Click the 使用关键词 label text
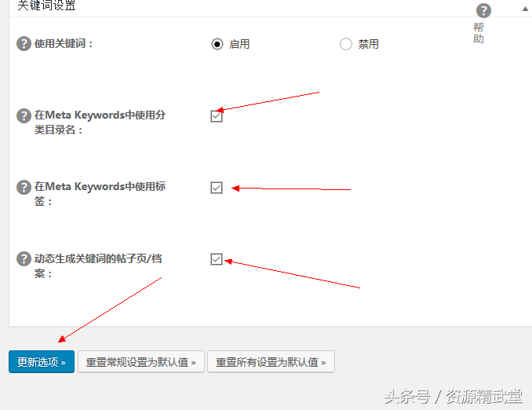Image resolution: width=532 pixels, height=410 pixels. coord(63,44)
